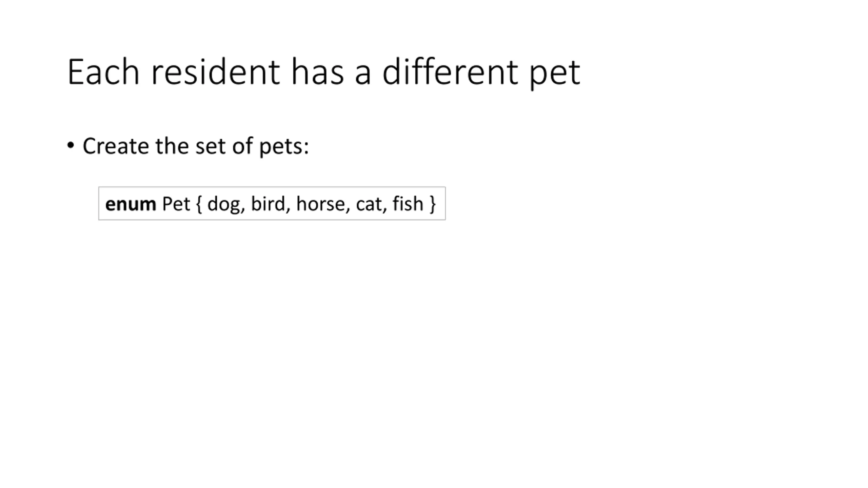Screen dimensions: 868x488
Task: Click the bold 'enum' keyword in code box
Action: click(131, 204)
